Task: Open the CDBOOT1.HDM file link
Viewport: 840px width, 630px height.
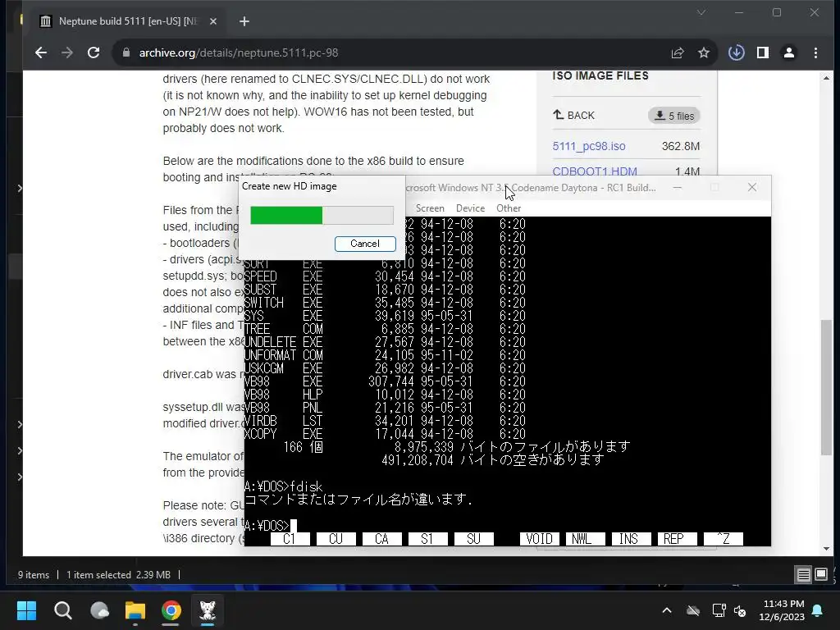Action: point(595,171)
